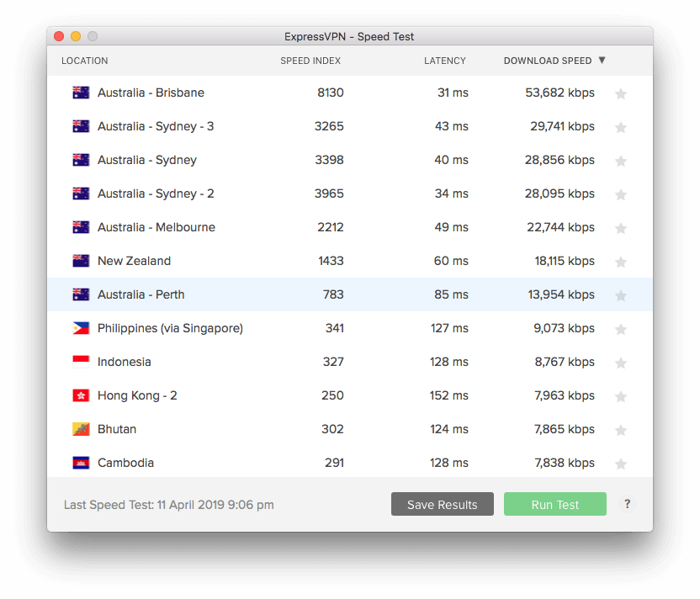
Task: Favorite the Hong Kong - 2 server star
Action: [x=621, y=396]
